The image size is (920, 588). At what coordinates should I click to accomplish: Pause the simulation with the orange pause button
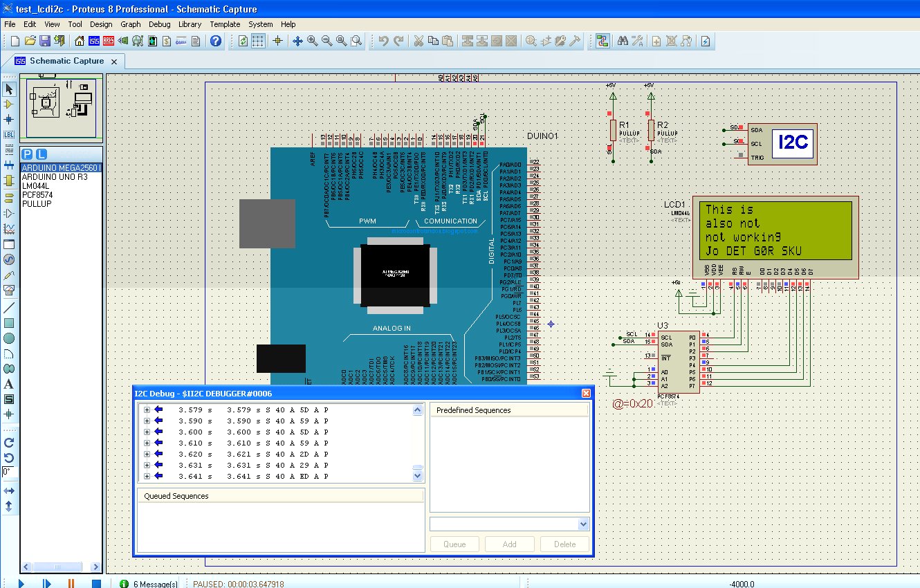click(71, 584)
